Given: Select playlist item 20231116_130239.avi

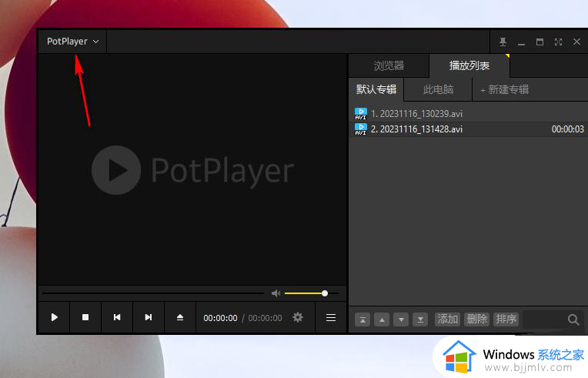Looking at the screenshot, I should [x=468, y=114].
